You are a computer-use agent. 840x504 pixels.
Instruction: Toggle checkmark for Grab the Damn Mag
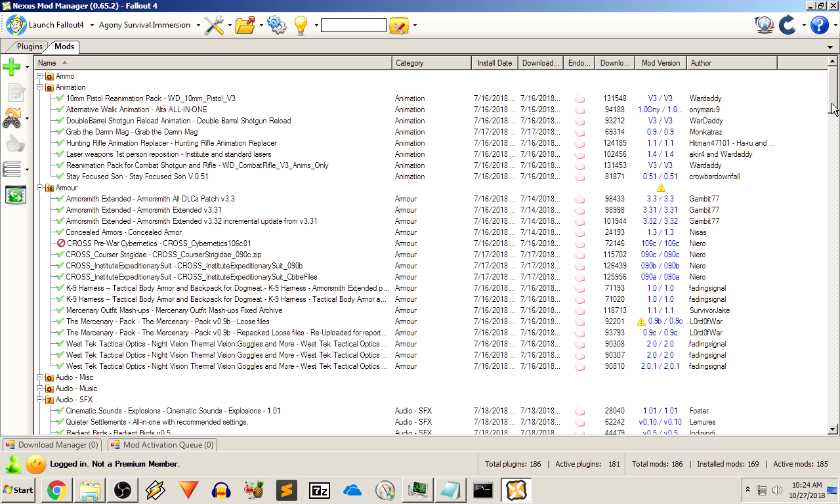click(60, 132)
